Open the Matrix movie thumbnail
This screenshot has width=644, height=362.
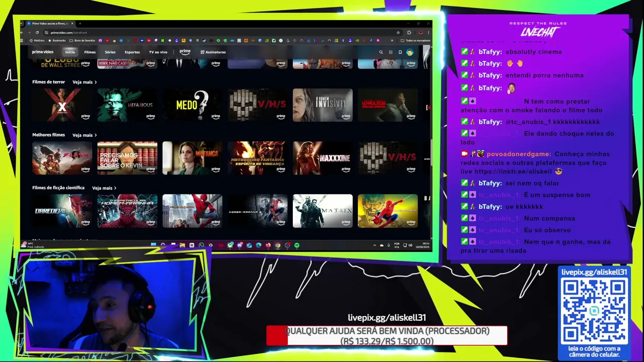(323, 211)
